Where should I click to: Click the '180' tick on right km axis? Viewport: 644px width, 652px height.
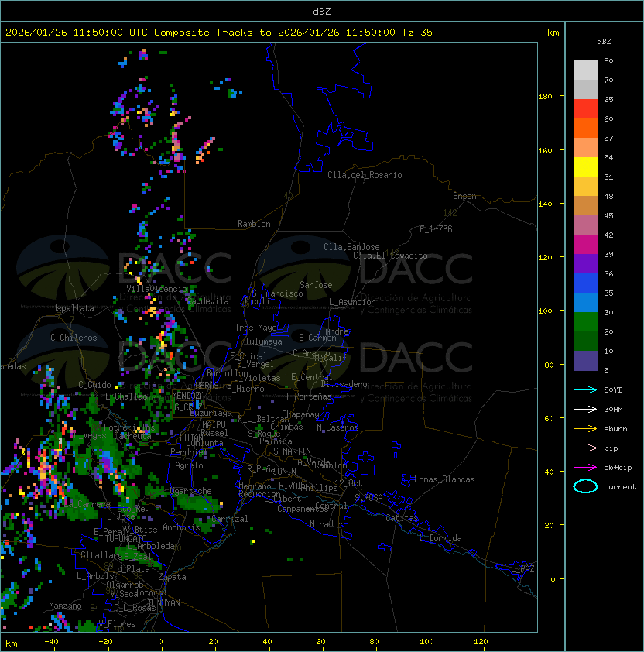coord(545,96)
